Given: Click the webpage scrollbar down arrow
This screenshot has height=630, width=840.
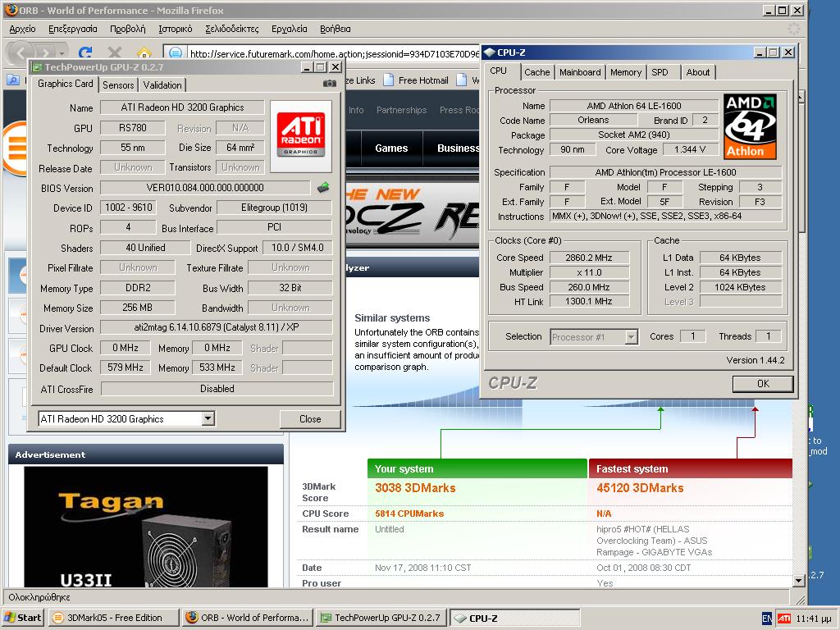Looking at the screenshot, I should 799,581.
